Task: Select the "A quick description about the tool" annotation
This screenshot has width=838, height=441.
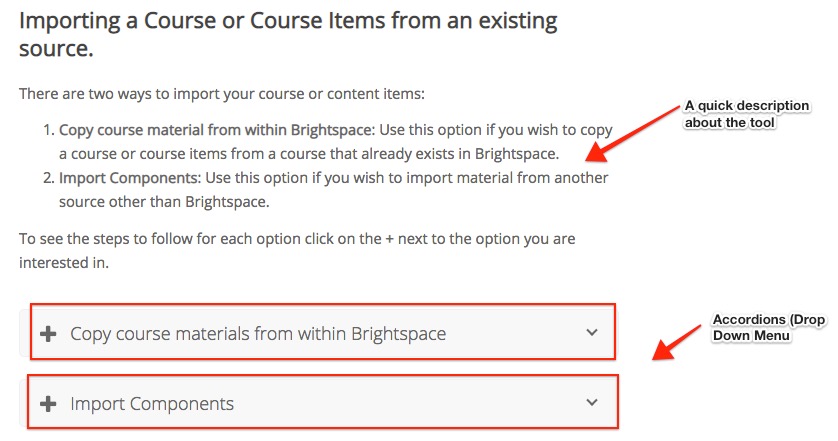Action: pos(746,114)
